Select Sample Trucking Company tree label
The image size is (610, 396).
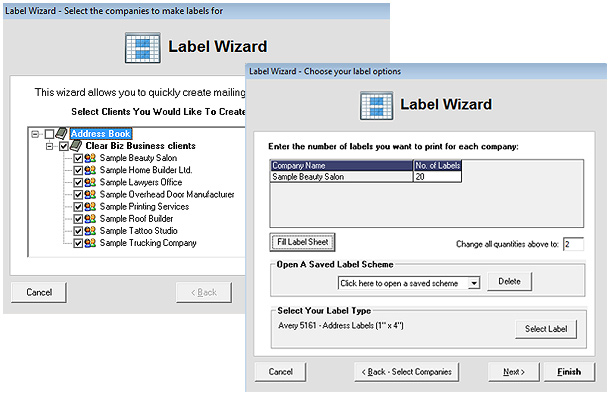(x=148, y=243)
